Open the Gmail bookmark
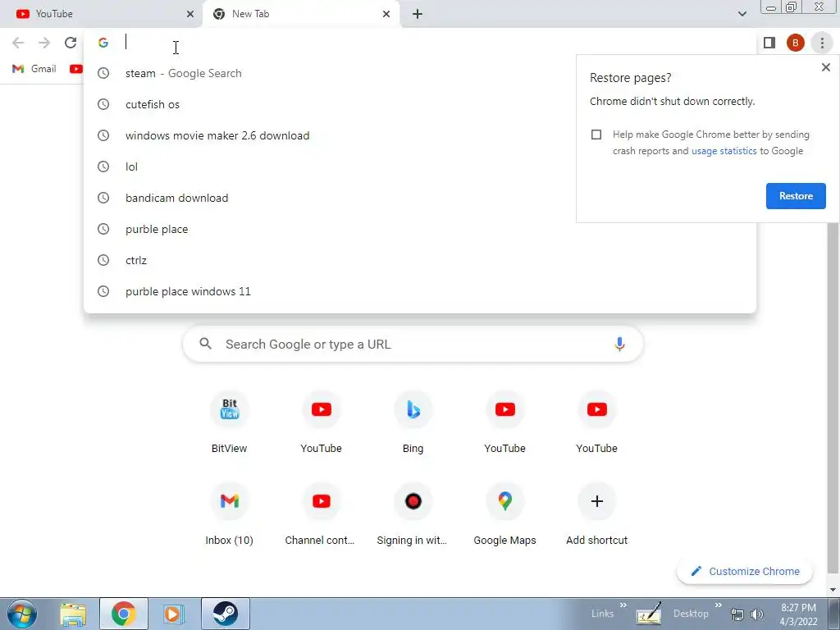Image resolution: width=840 pixels, height=630 pixels. tap(34, 69)
